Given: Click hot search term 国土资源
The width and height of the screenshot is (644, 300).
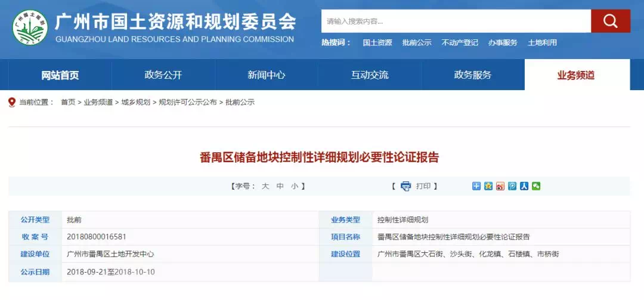Looking at the screenshot, I should (377, 43).
